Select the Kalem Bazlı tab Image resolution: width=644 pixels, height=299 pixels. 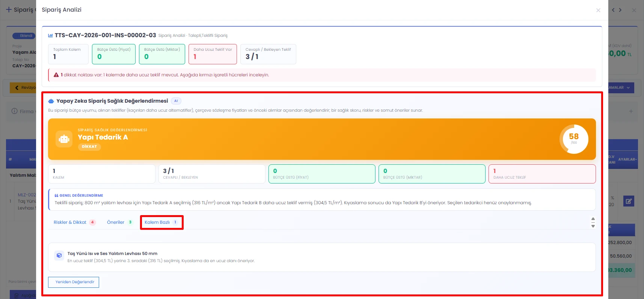pos(161,222)
